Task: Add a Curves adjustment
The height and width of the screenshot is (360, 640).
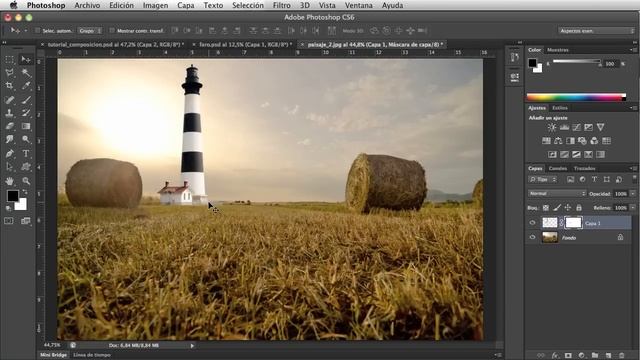Action: pyautogui.click(x=576, y=127)
